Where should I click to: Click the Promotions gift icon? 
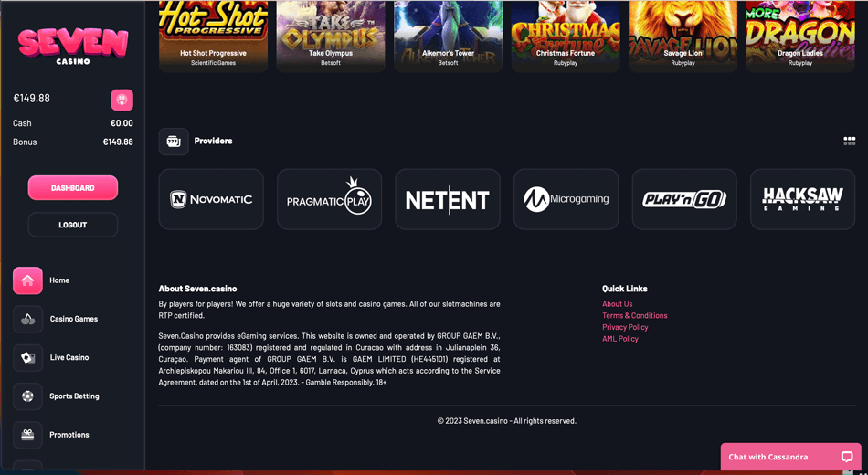(27, 435)
